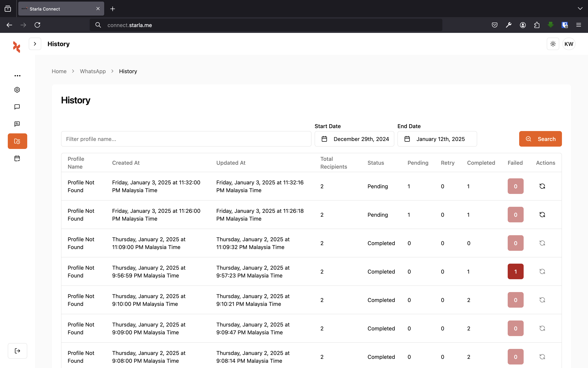Click retry icon for 11:09:00 PM row
This screenshot has width=588, height=368.
[542, 243]
